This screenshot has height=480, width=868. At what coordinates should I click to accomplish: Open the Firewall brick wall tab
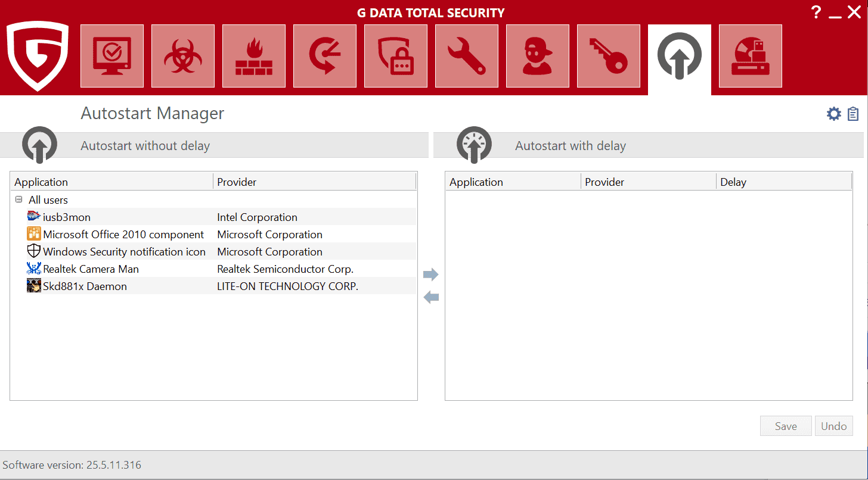coord(254,56)
